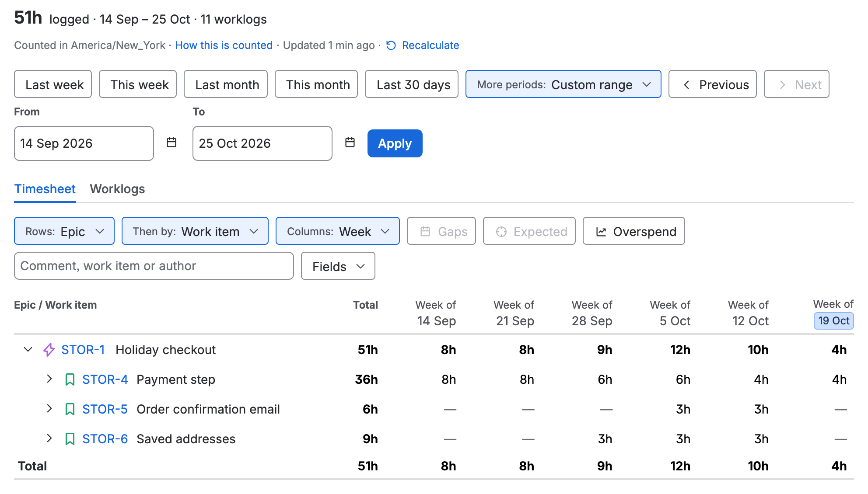Go to the Next period
Image resolution: width=868 pixels, height=494 pixels.
[x=797, y=84]
